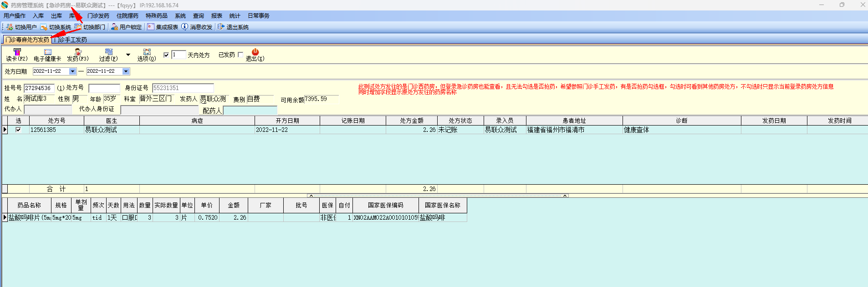The width and height of the screenshot is (868, 287).
Task: Click the 药品名称 column header
Action: point(29,206)
